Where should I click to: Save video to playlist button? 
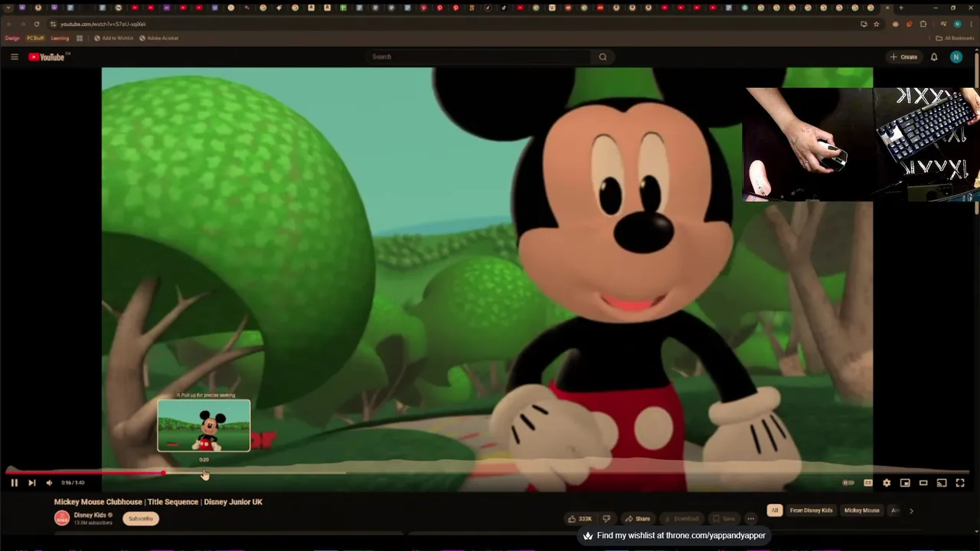[724, 519]
